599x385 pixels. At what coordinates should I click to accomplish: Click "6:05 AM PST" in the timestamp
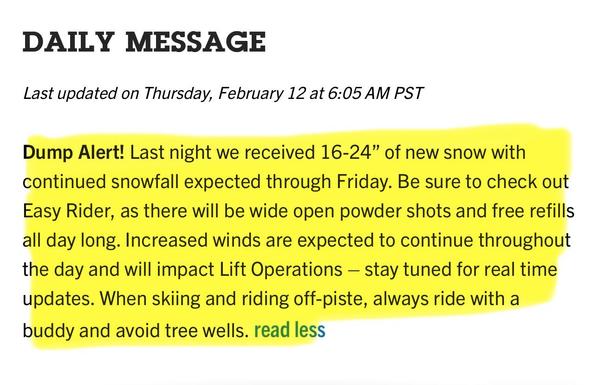(x=375, y=94)
